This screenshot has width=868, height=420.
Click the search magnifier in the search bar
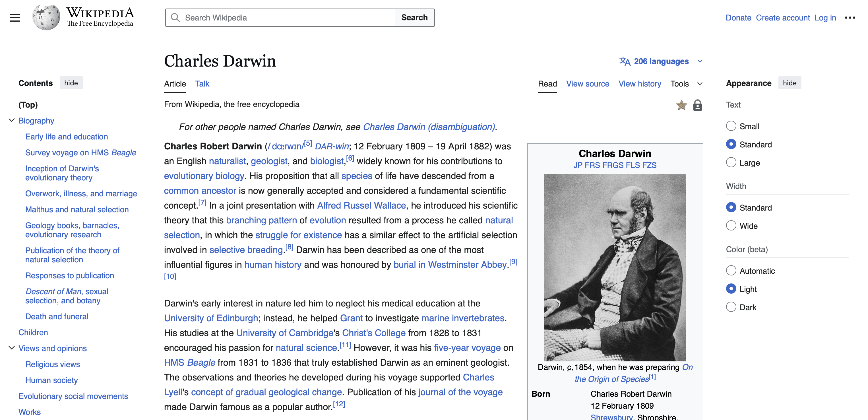[175, 17]
